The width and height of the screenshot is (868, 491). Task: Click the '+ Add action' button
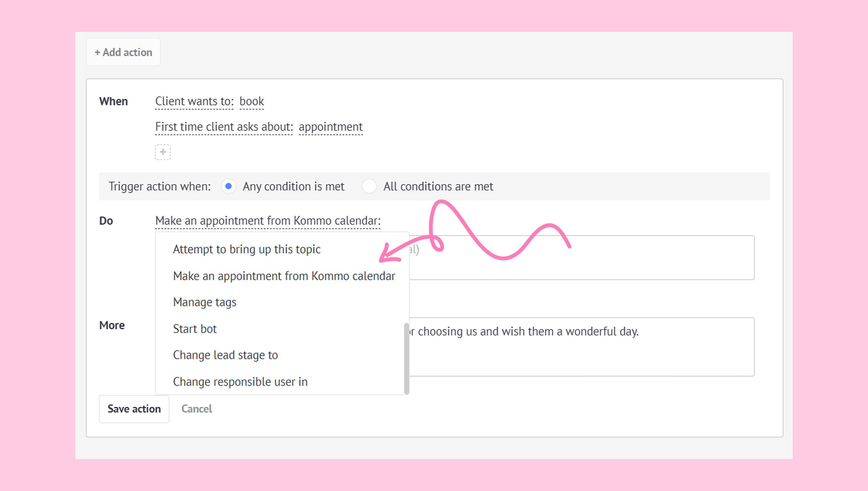pos(123,52)
